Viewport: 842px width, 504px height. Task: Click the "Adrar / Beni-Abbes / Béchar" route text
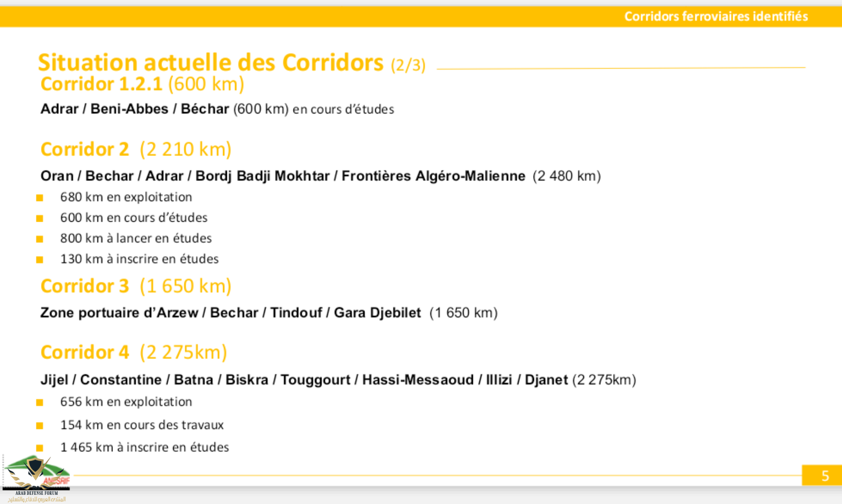134,109
